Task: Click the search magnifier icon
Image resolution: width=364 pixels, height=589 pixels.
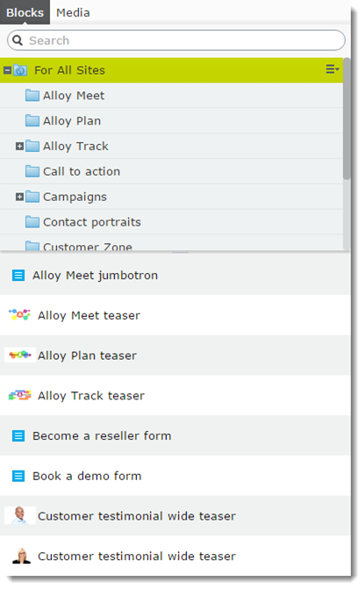Action: [x=18, y=40]
